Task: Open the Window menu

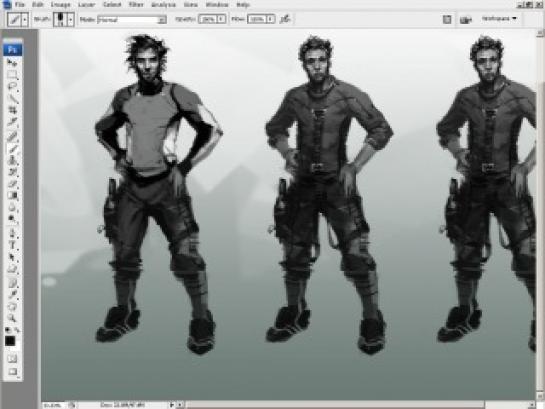Action: 217,5
